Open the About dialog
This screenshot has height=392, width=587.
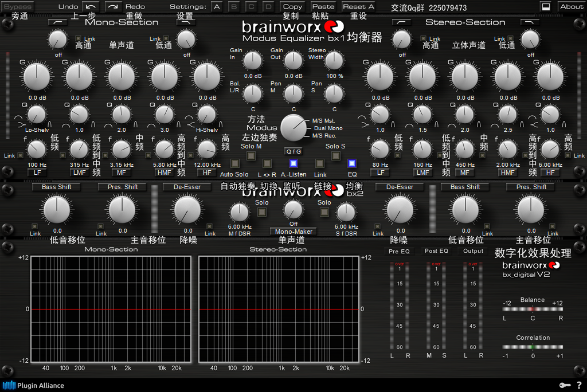[572, 6]
